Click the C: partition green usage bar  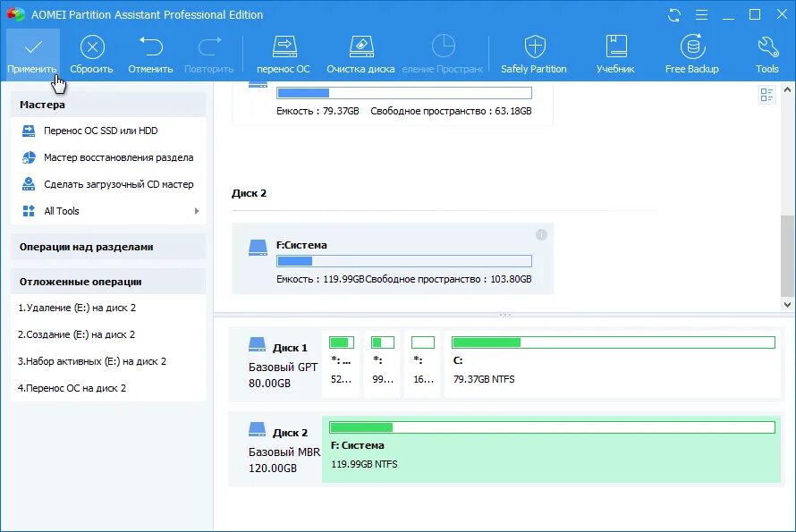click(x=614, y=342)
